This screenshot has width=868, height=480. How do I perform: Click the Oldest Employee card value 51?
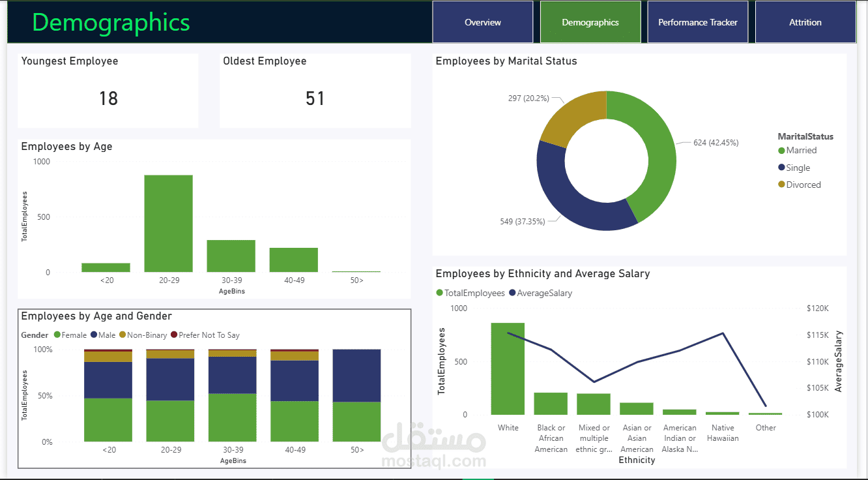315,98
